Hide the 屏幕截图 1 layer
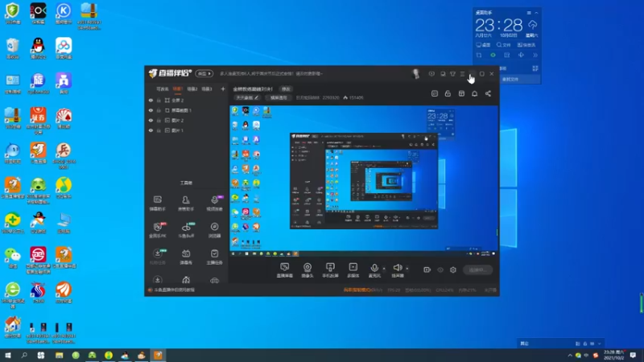Image resolution: width=644 pixels, height=362 pixels. pyautogui.click(x=151, y=110)
